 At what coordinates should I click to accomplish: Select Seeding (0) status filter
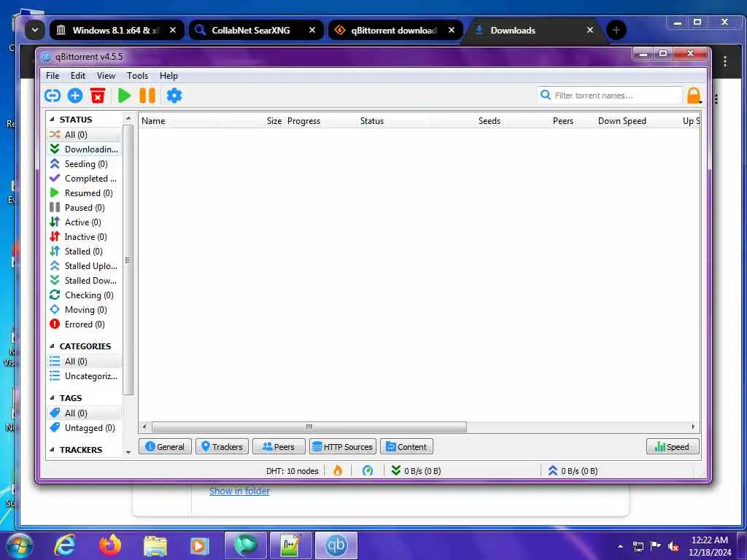[85, 164]
